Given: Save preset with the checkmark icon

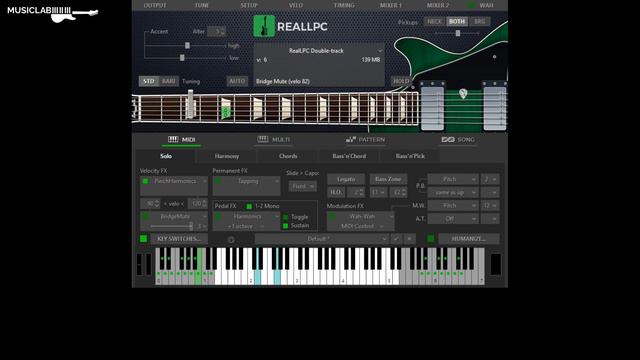Looking at the screenshot, I should click(396, 239).
